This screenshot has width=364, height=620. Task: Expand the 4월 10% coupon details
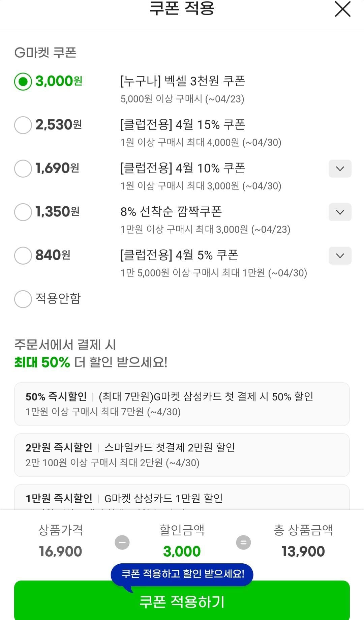340,169
